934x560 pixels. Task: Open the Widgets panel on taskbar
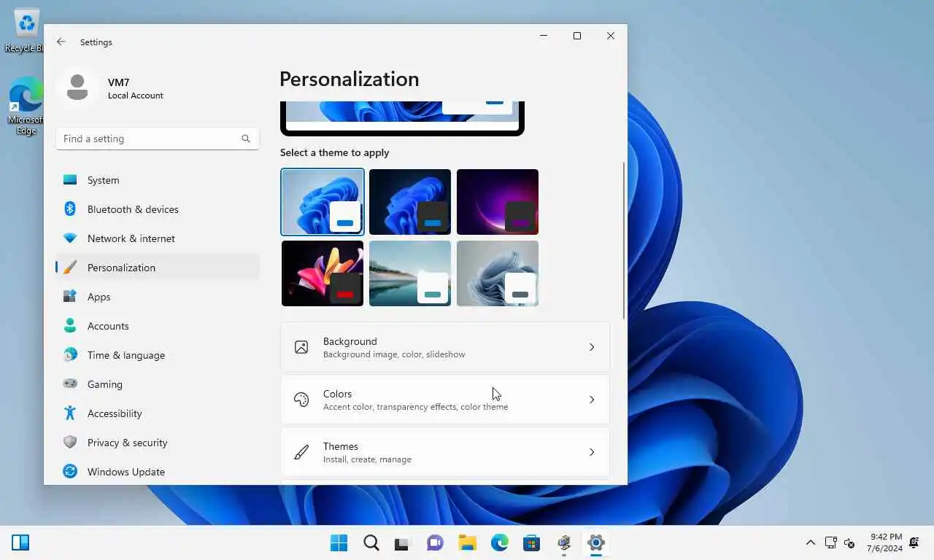(20, 542)
